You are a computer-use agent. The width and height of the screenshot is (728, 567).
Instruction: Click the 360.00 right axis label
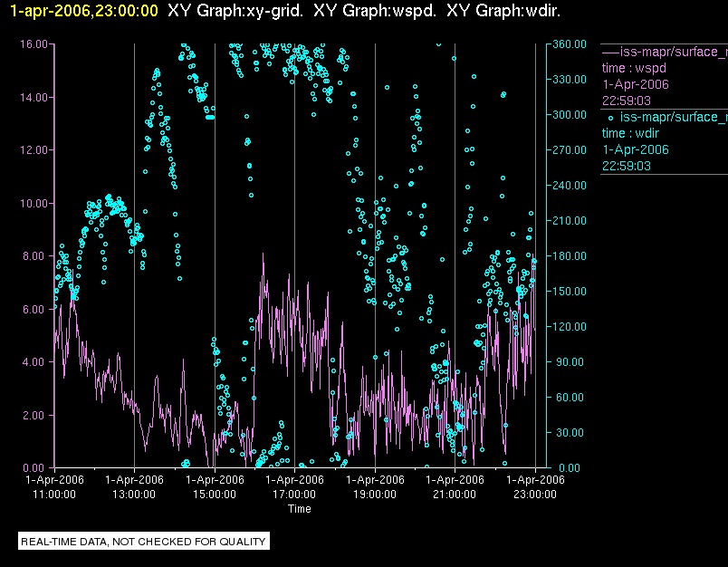(x=570, y=44)
